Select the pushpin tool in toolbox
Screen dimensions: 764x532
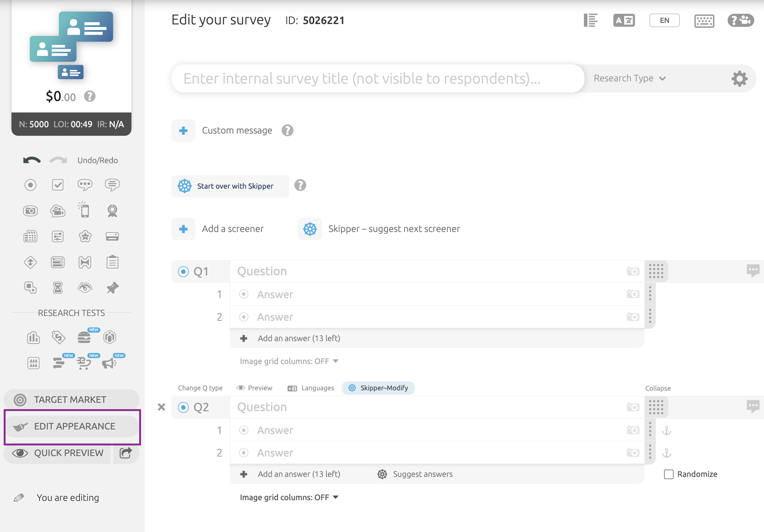point(113,287)
